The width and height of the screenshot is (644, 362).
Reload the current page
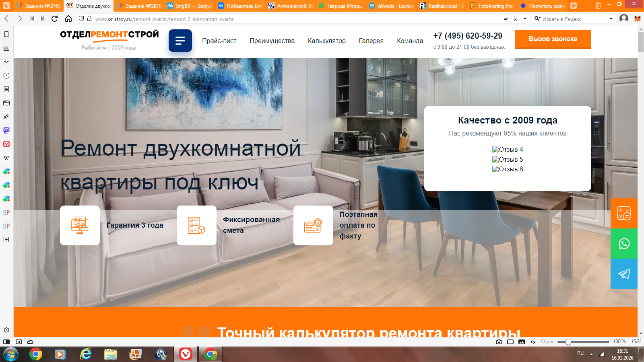click(x=55, y=19)
